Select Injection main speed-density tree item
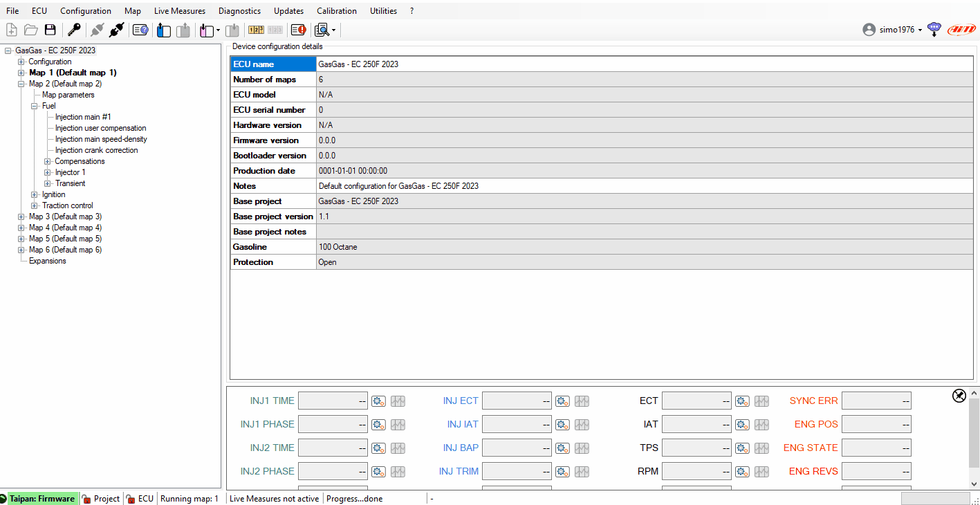Screen dimensions: 980x505 pyautogui.click(x=101, y=139)
